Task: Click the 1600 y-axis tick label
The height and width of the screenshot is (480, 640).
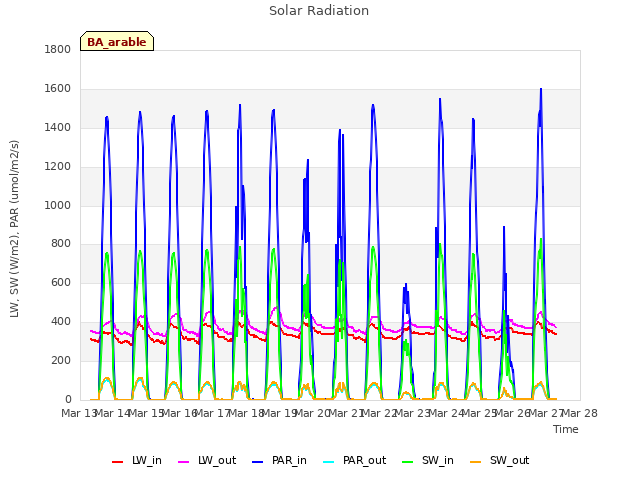Action: tap(58, 89)
